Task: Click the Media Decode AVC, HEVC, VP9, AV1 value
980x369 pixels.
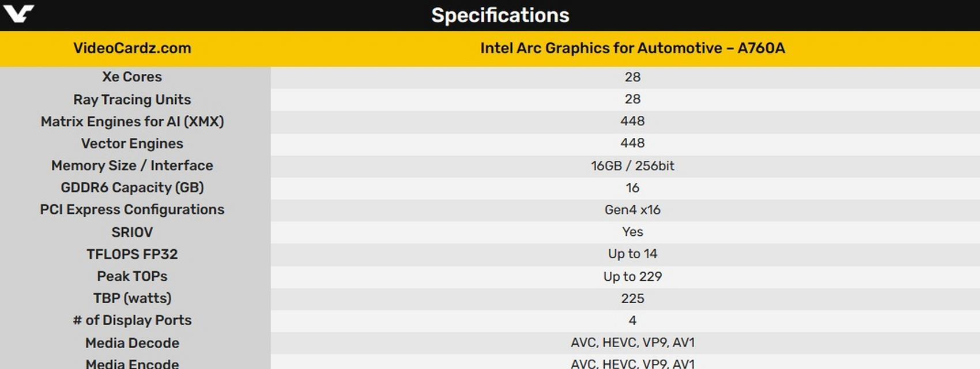Action: (632, 342)
